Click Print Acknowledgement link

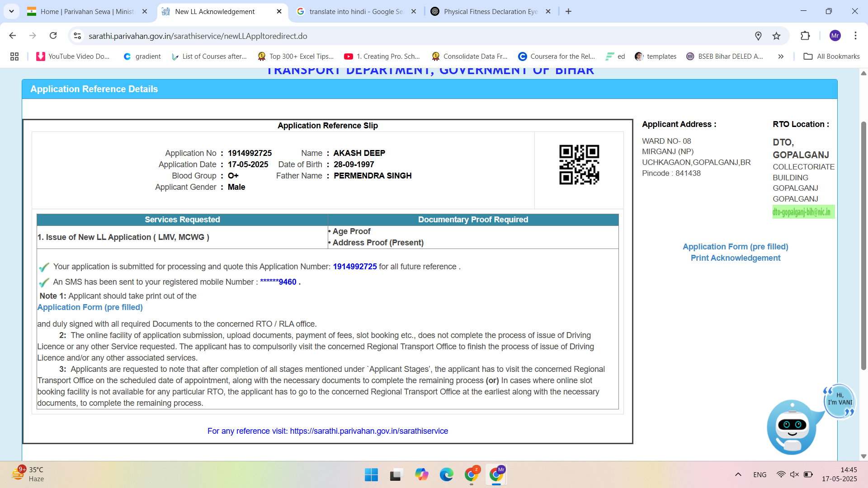[x=735, y=258]
